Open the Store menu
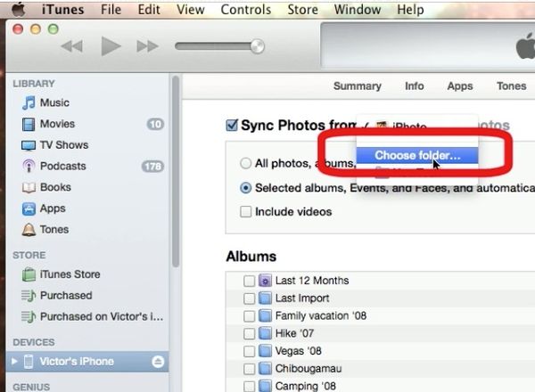Image resolution: width=535 pixels, height=392 pixels. (x=302, y=10)
